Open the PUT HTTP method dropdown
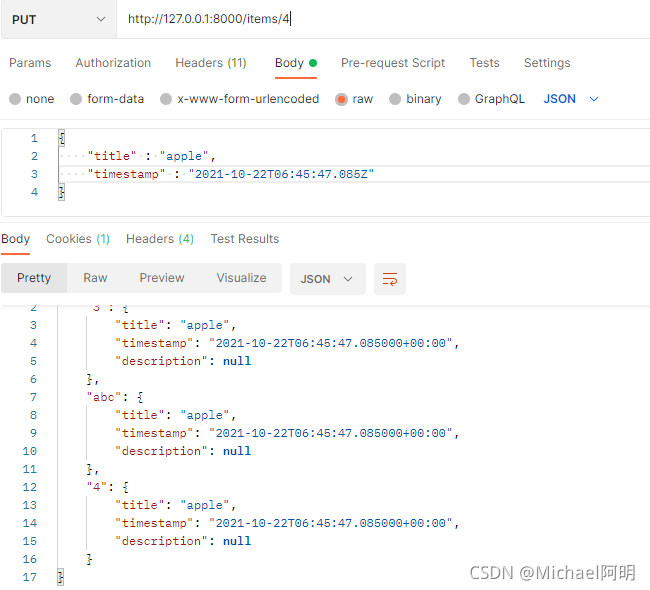This screenshot has width=650, height=590. point(58,19)
